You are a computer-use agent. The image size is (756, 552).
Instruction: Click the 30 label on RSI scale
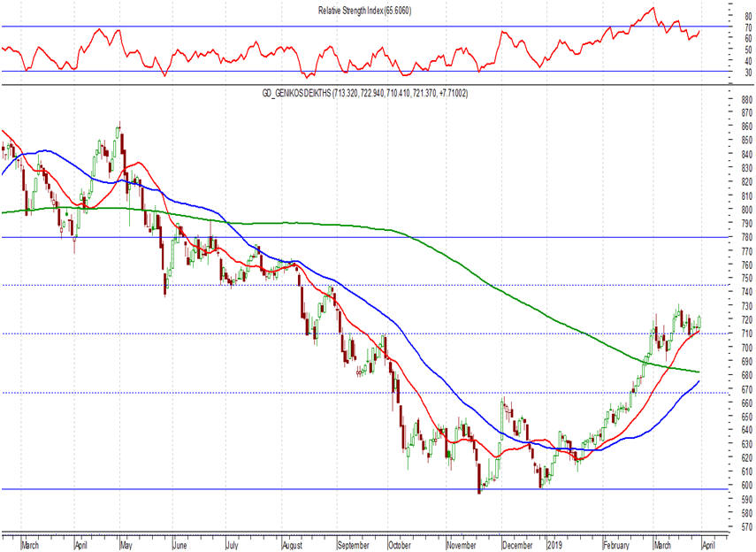737,72
